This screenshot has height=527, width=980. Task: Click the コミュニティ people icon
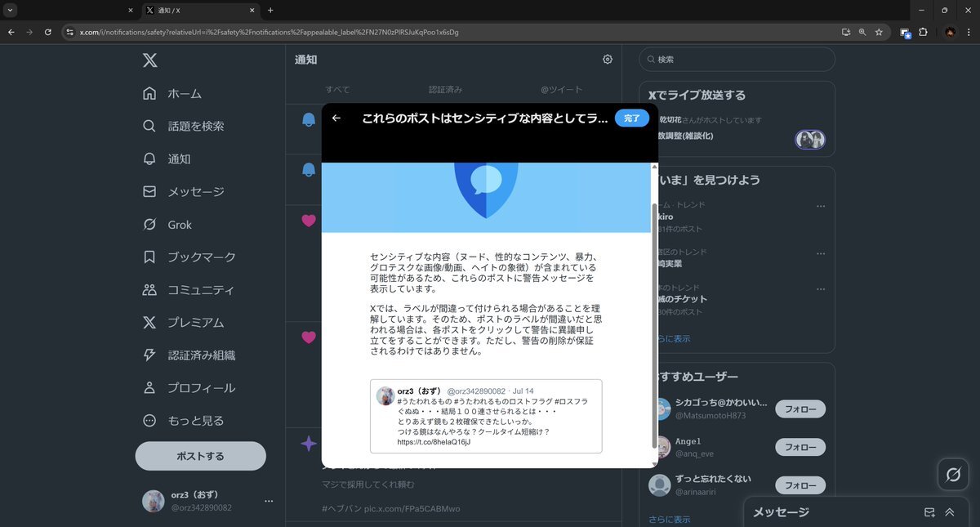click(149, 289)
